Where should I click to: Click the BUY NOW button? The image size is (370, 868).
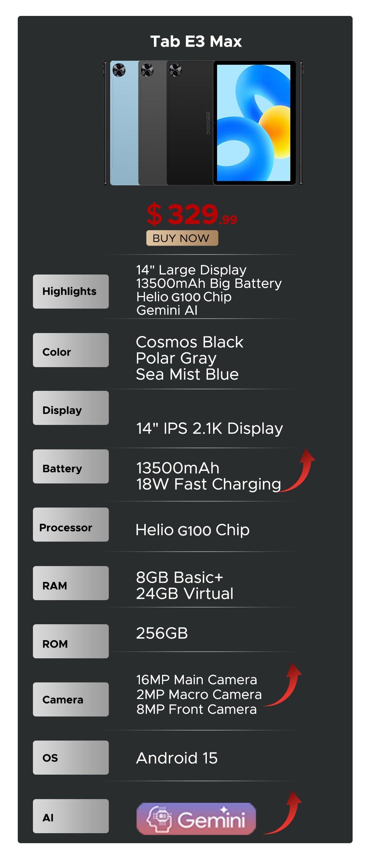pos(182,238)
